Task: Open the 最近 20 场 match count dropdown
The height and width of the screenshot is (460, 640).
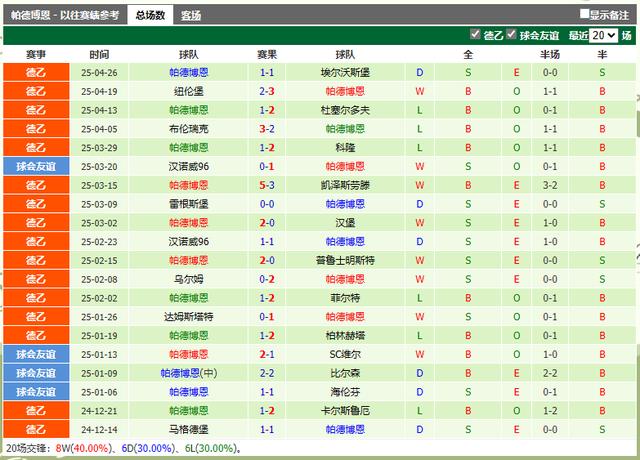Action: pyautogui.click(x=603, y=35)
